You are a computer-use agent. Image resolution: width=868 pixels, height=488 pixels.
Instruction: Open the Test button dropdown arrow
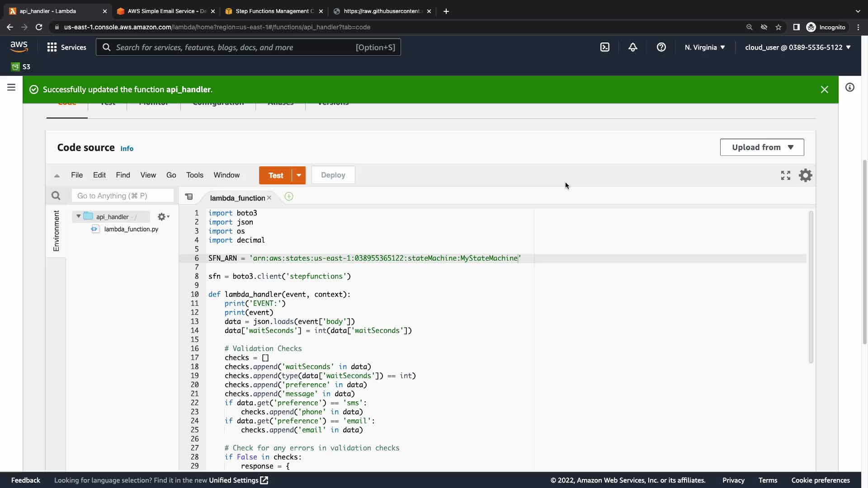(x=299, y=175)
